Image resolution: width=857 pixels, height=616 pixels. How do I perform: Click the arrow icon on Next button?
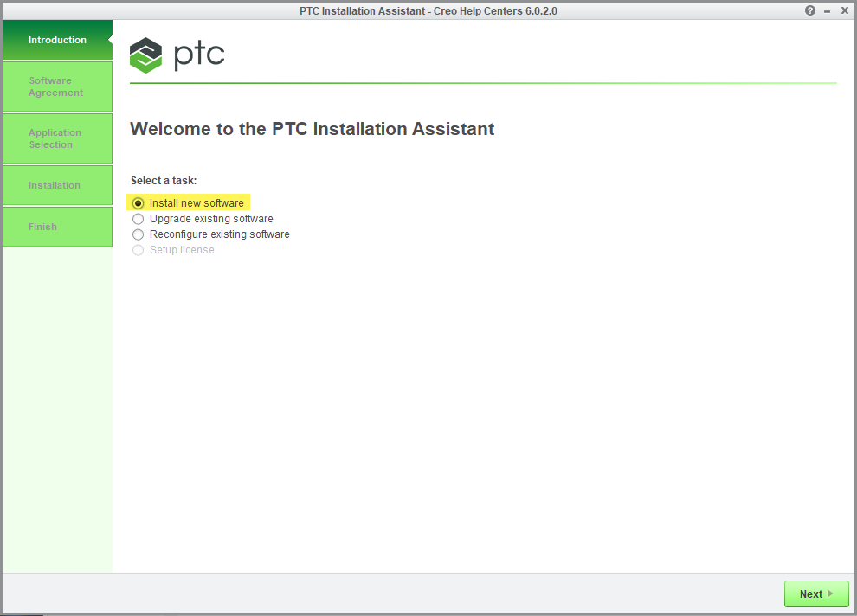tap(831, 594)
